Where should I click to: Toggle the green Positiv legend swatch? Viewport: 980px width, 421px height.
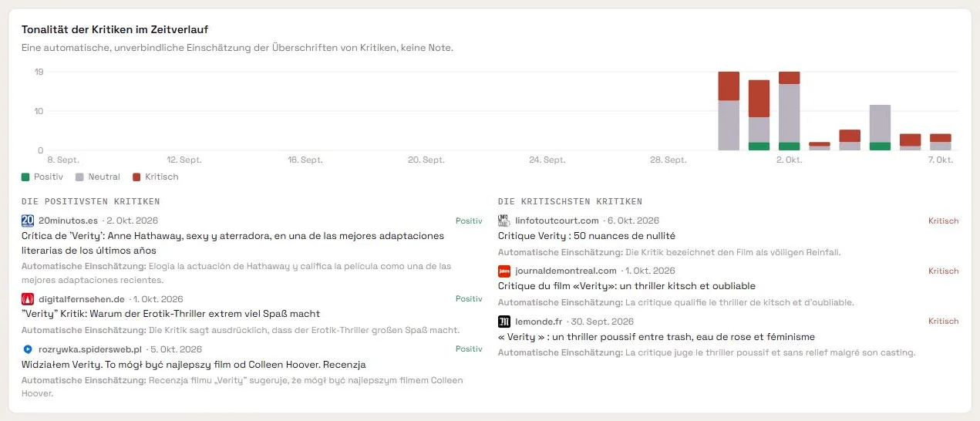point(25,177)
